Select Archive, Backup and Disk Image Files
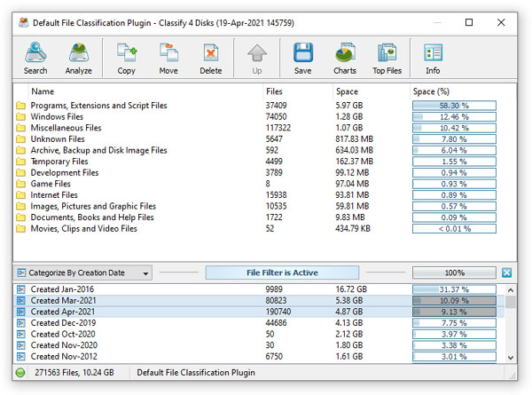 98,151
